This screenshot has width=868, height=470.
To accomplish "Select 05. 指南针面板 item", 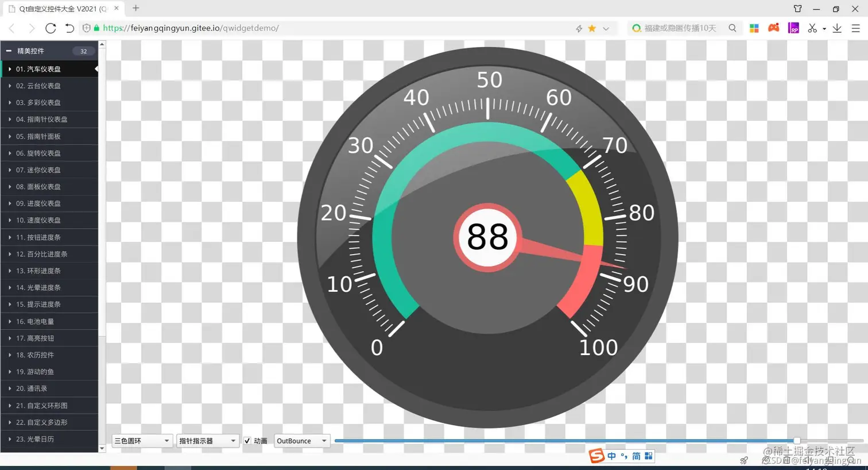I will click(x=49, y=136).
